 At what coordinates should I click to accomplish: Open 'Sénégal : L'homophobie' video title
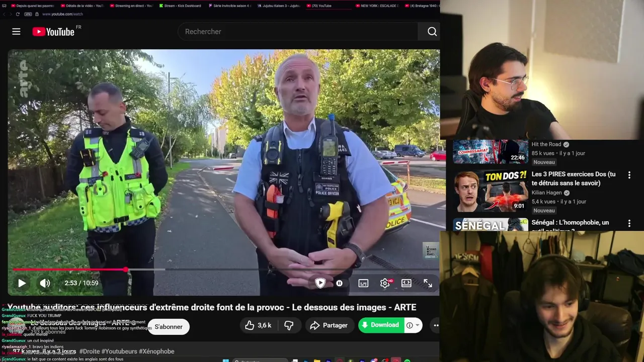(x=570, y=226)
